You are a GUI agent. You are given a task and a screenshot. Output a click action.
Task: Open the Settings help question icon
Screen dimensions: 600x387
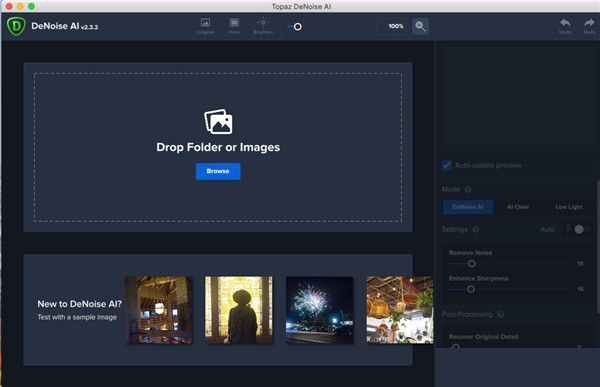(475, 229)
